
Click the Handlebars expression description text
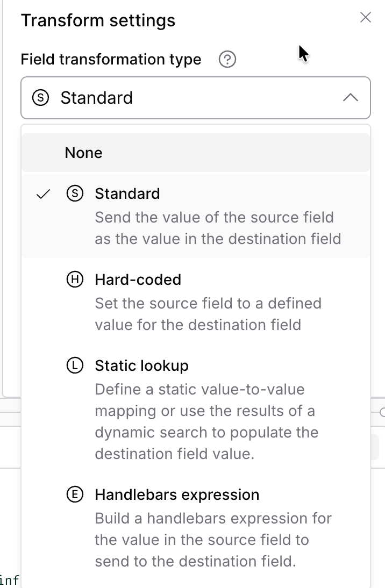pyautogui.click(x=213, y=540)
